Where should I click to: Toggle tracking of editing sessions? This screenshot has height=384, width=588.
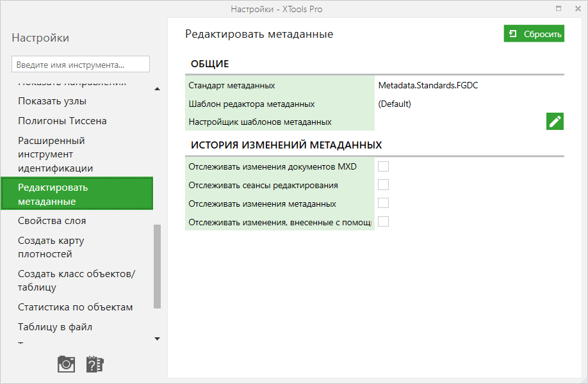coord(383,185)
